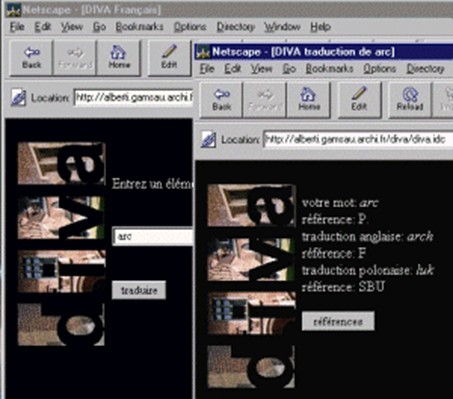453x399 pixels.
Task: Open Options menu in front window
Action: pyautogui.click(x=379, y=69)
